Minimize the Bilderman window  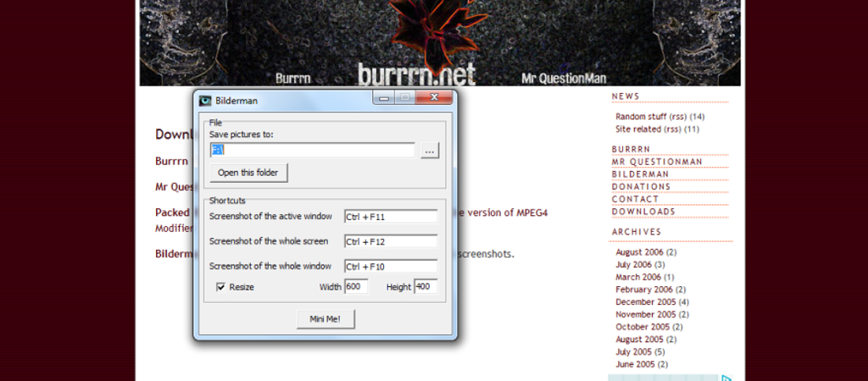click(384, 98)
